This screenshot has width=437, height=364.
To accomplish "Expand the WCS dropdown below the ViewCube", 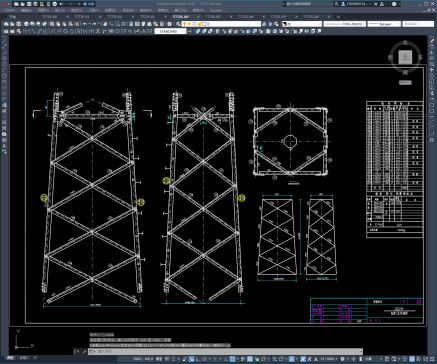I will (405, 82).
